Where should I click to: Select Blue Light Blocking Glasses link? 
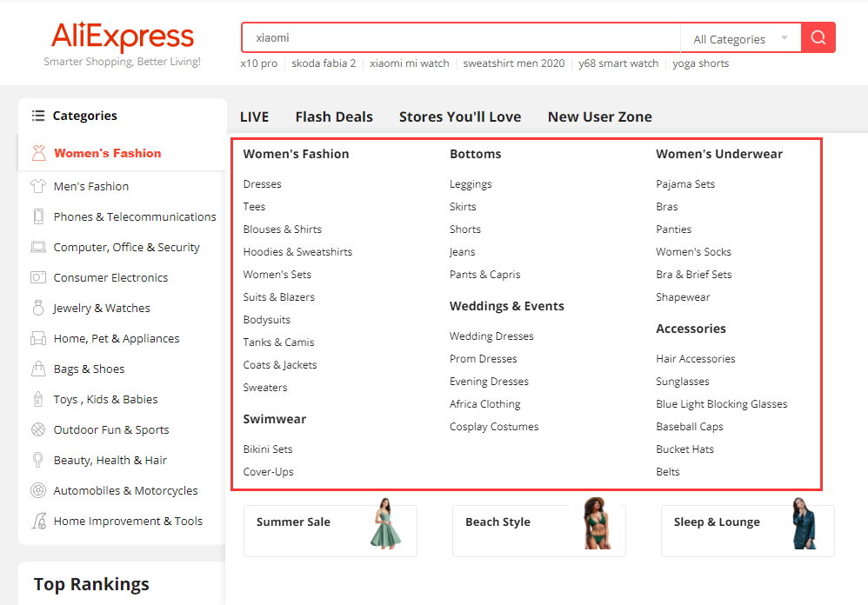tap(721, 404)
